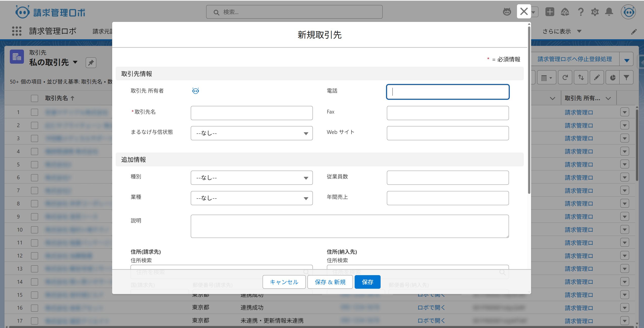
Task: Edit list inline with pencil toolbar icon
Action: [x=597, y=78]
